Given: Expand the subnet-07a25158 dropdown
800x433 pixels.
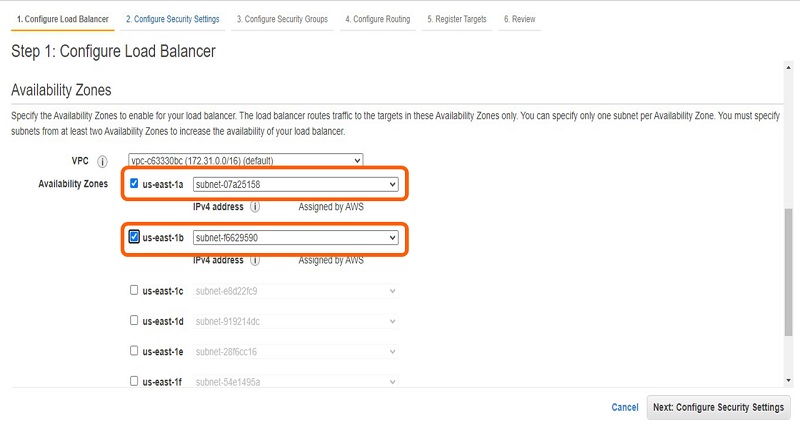Looking at the screenshot, I should point(295,184).
